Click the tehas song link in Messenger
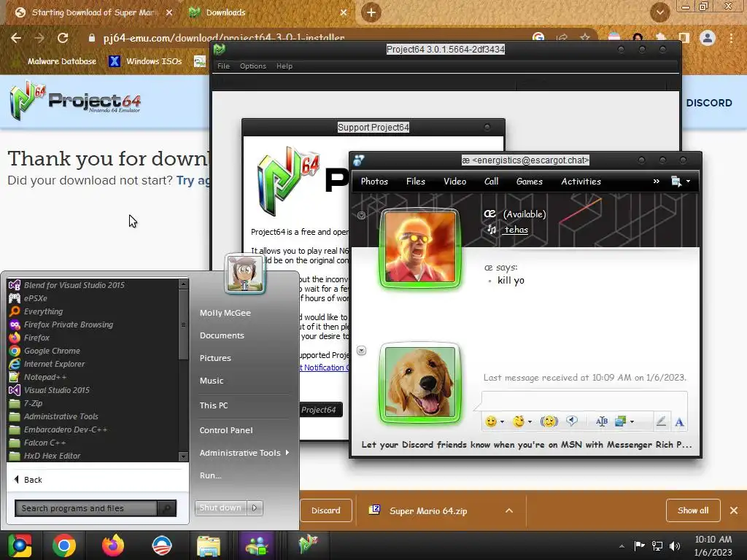 (x=516, y=230)
